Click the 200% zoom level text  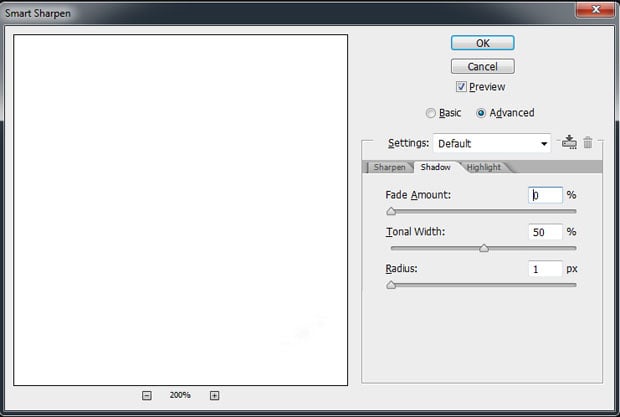click(x=180, y=395)
